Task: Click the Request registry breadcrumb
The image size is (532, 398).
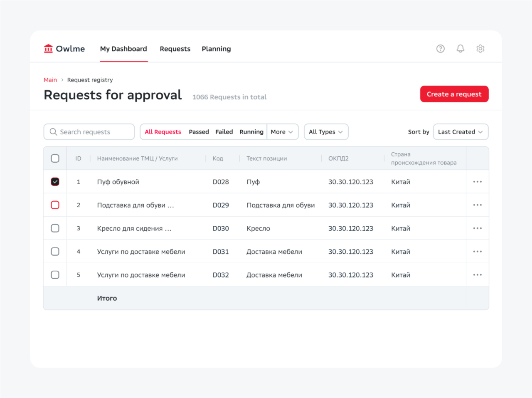Action: pos(90,80)
